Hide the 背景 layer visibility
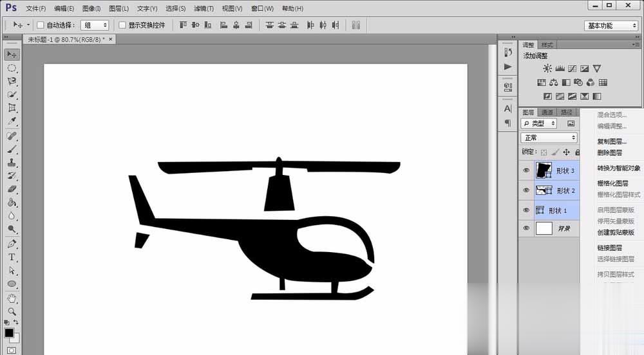The width and height of the screenshot is (644, 355). point(526,228)
